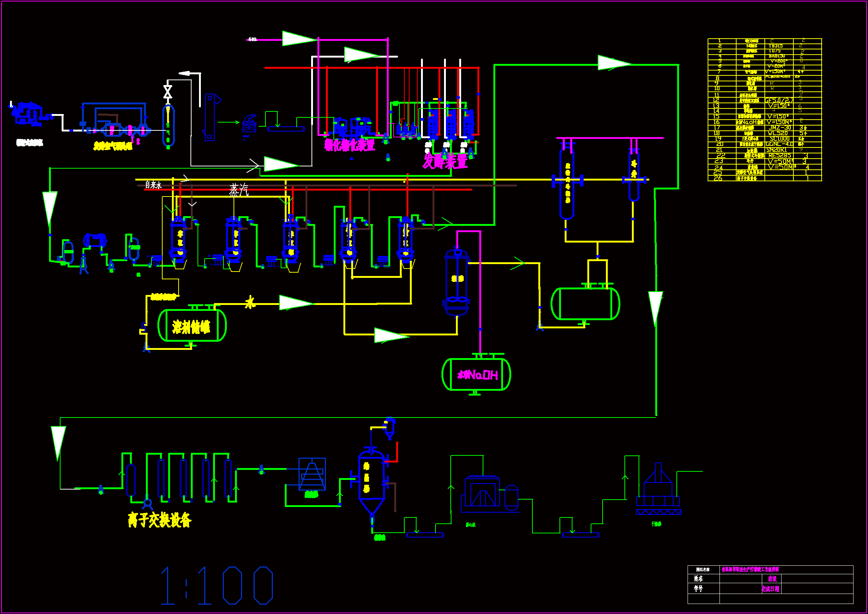Screen dimensions: 868x614
Task: Click the 班级 field in the title block
Action: 772,578
